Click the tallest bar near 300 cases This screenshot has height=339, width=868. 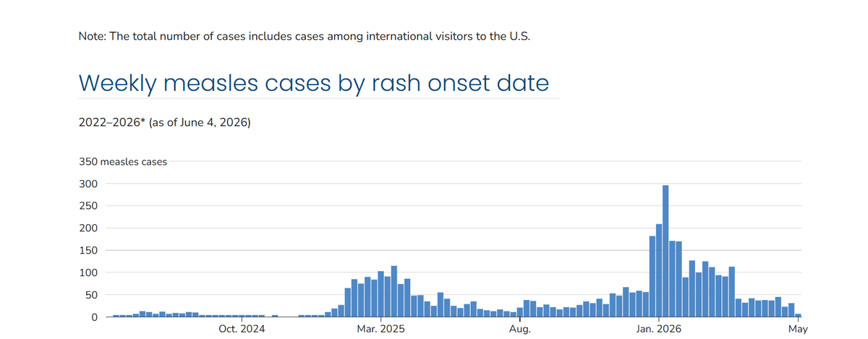tap(665, 252)
